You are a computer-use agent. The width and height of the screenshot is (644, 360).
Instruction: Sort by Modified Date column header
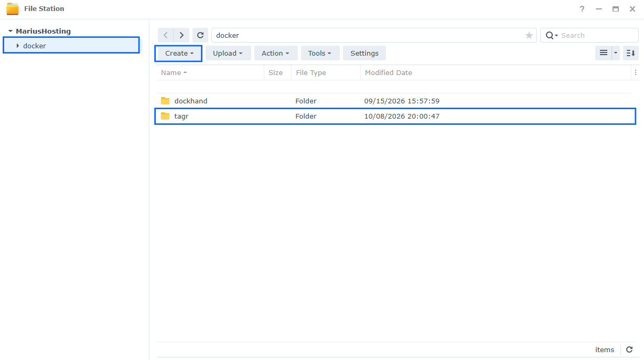(x=496, y=72)
